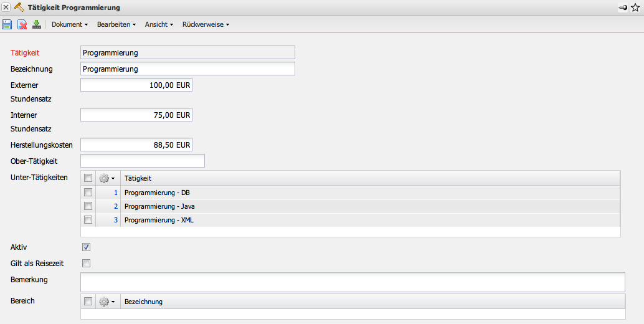Open the gear menu of Unter-Tätigkeiten table
The height and width of the screenshot is (324, 644).
(x=107, y=178)
